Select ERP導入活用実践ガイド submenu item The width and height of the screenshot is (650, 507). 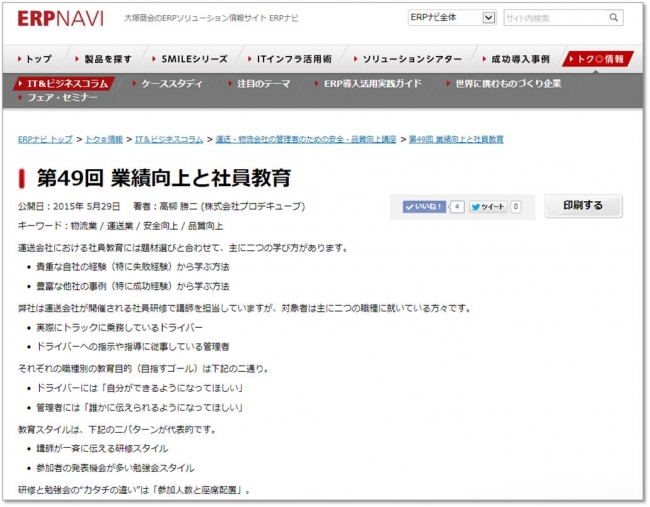coord(368,84)
